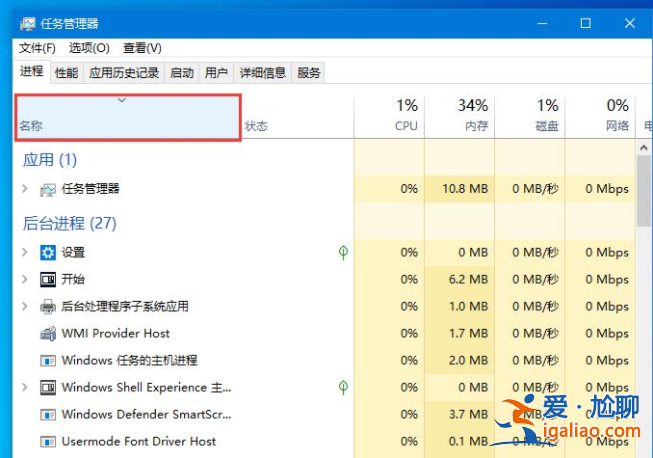Viewport: 653px width, 458px height.
Task: Minimize the Task Manager window
Action: click(542, 23)
